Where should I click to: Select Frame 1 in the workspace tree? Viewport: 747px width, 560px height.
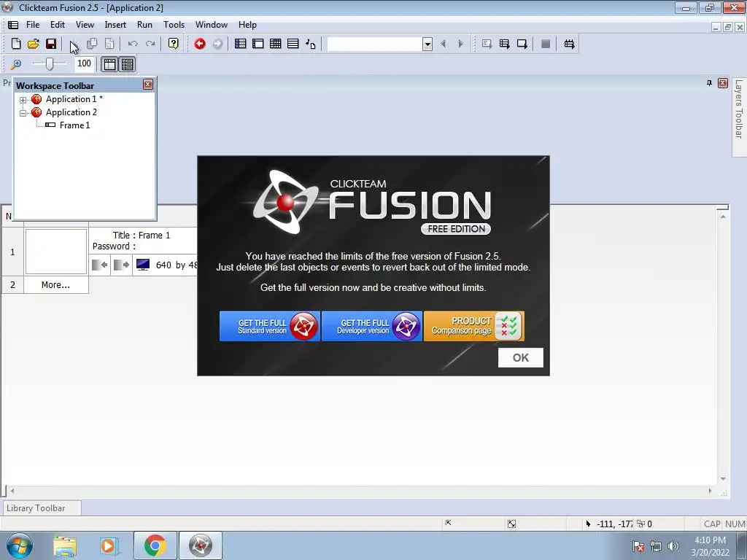[74, 125]
